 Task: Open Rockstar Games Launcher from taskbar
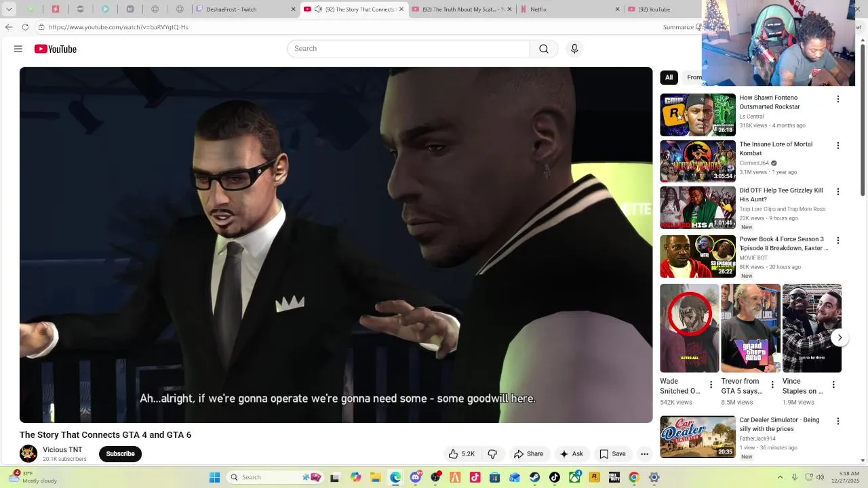(595, 477)
